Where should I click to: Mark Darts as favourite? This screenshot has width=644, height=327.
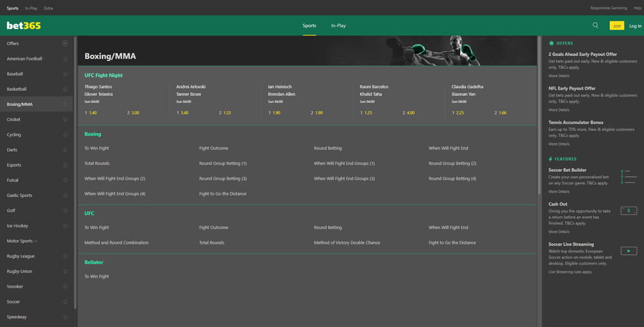point(65,150)
